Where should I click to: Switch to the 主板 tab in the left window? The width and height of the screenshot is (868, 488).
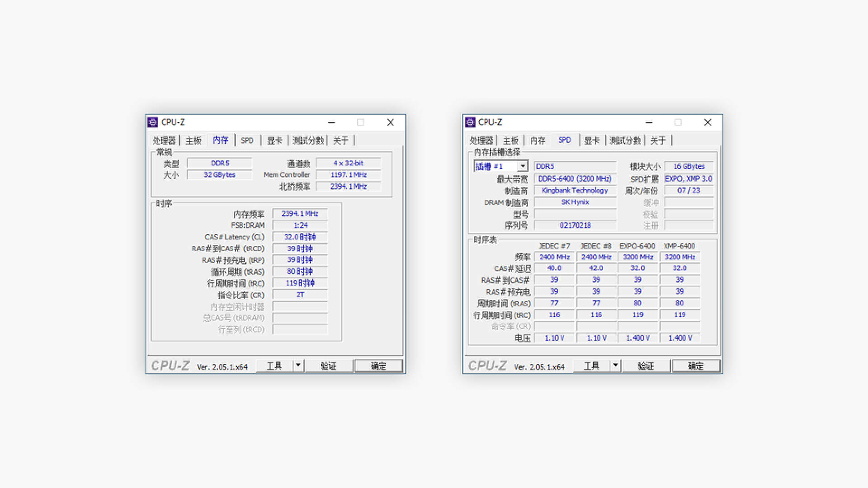(x=193, y=140)
